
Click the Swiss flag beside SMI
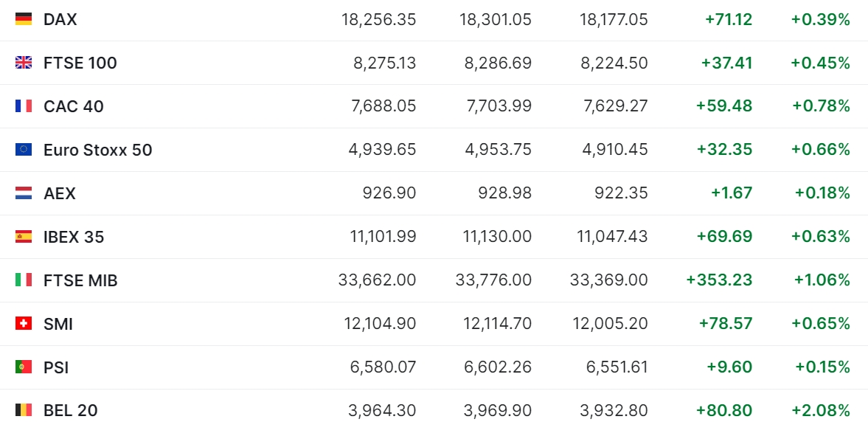pyautogui.click(x=24, y=324)
